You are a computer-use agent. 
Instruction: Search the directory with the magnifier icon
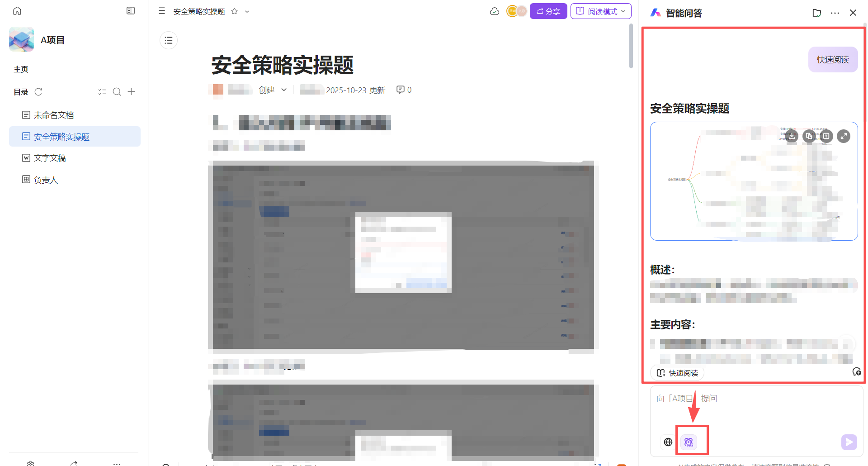pos(117,92)
